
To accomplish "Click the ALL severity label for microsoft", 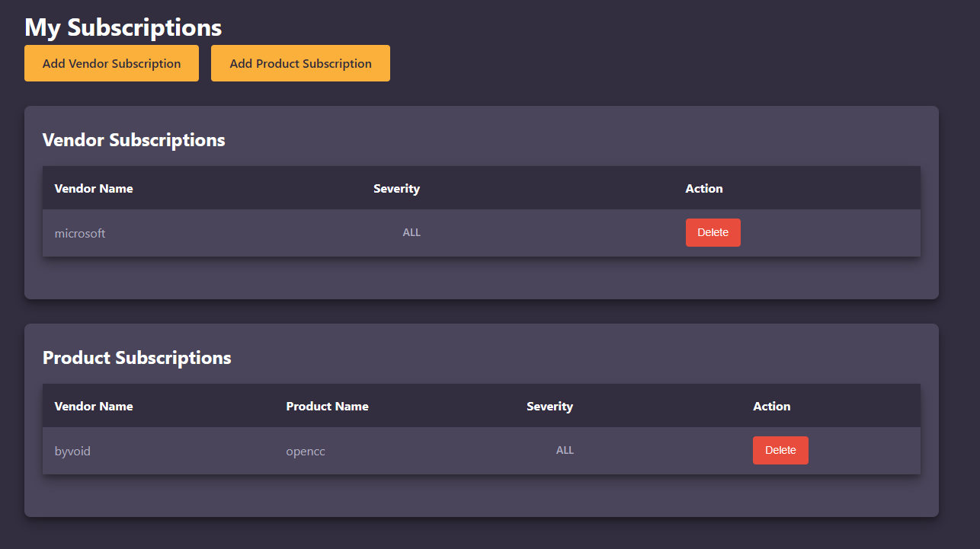I will coord(412,232).
